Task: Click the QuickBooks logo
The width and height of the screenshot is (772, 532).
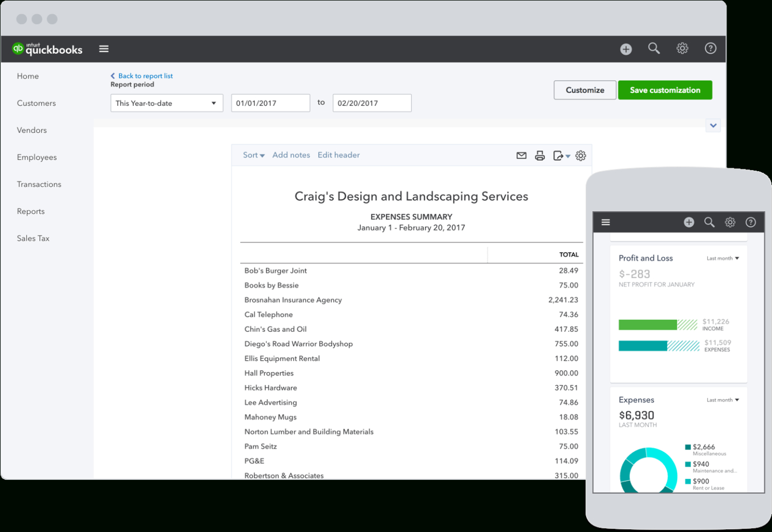Action: coord(47,48)
